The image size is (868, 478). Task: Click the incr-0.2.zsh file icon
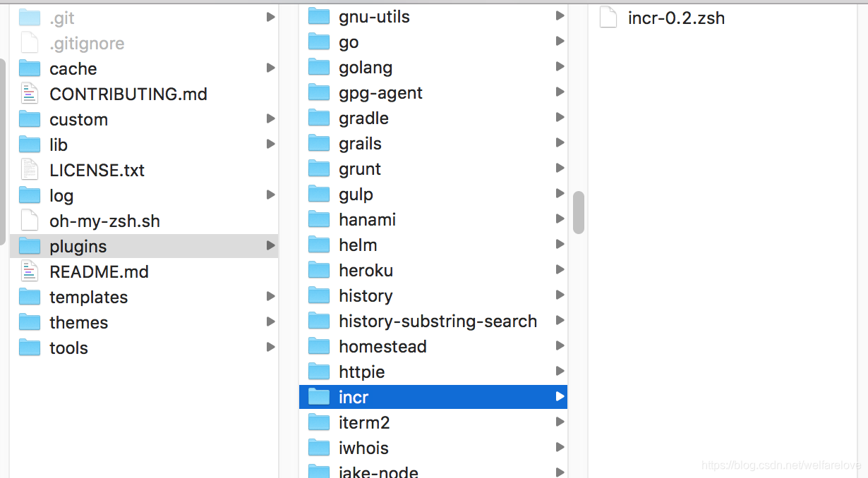click(x=608, y=18)
